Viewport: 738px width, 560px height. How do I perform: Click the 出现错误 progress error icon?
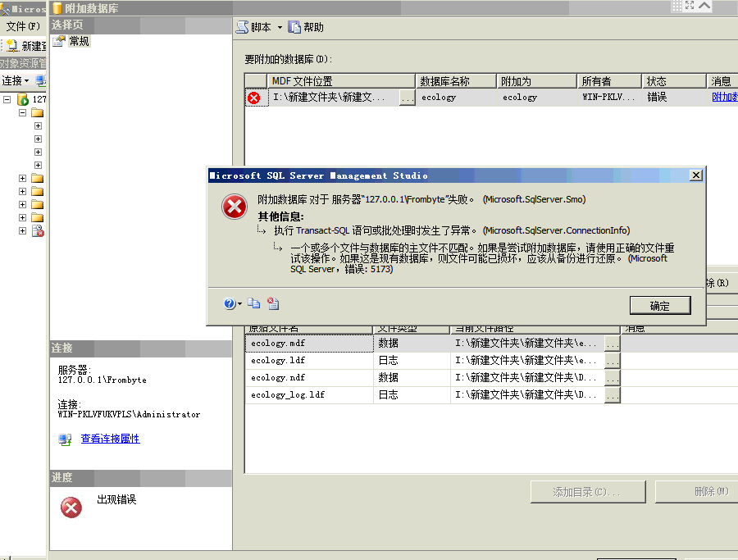click(71, 508)
